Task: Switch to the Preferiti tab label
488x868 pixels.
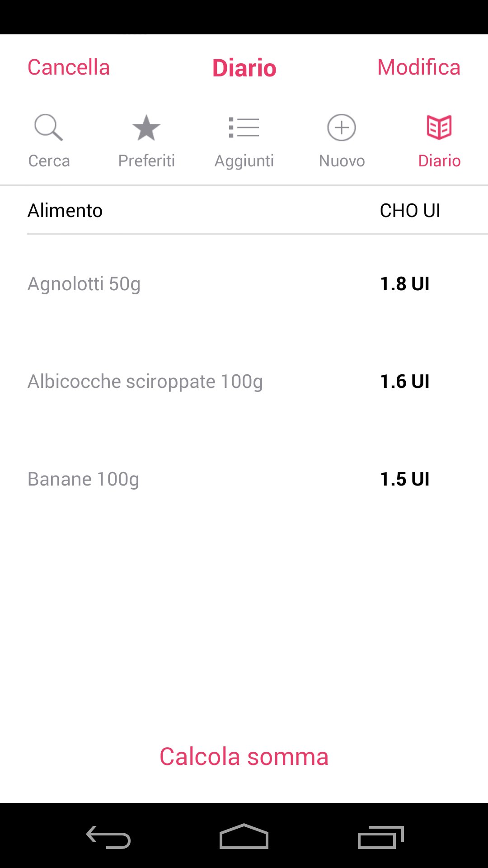Action: 146,161
